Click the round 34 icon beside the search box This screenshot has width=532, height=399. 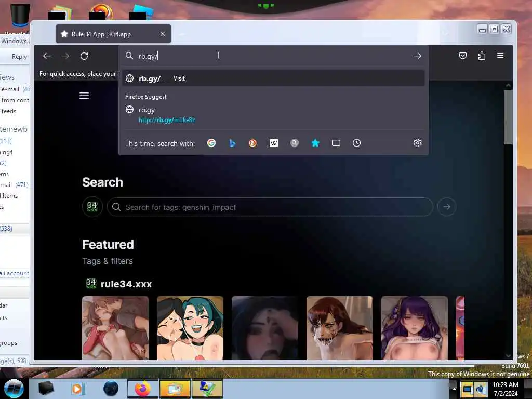[x=92, y=207]
